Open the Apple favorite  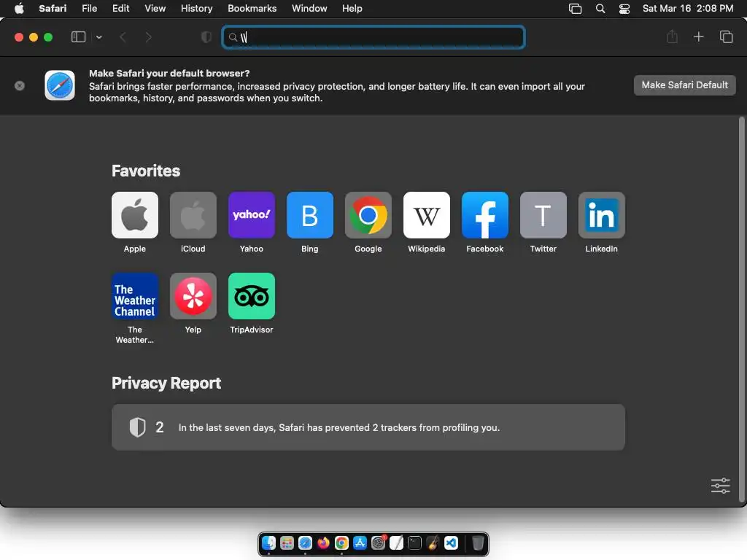coord(135,215)
